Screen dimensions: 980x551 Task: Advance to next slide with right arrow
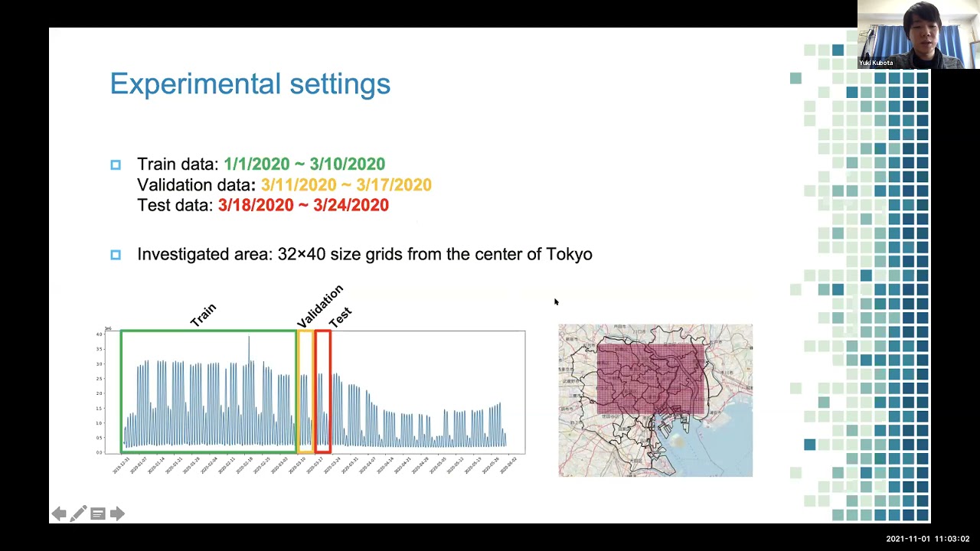click(x=117, y=514)
